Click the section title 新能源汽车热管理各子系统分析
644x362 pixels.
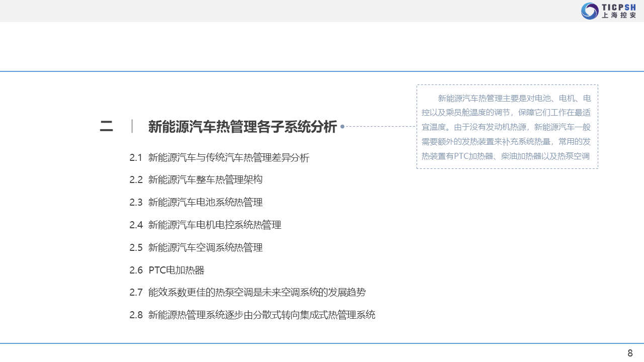[x=242, y=127]
